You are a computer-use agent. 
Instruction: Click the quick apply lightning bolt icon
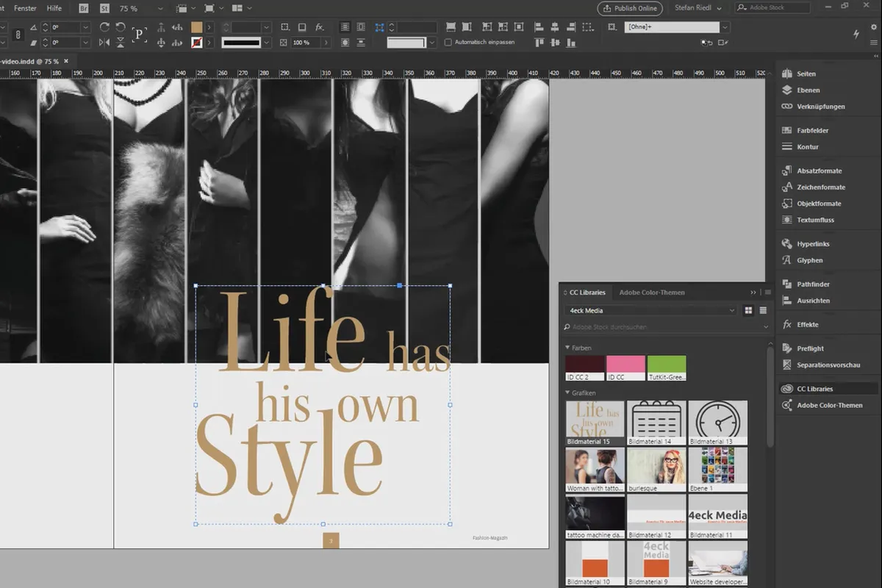(856, 35)
